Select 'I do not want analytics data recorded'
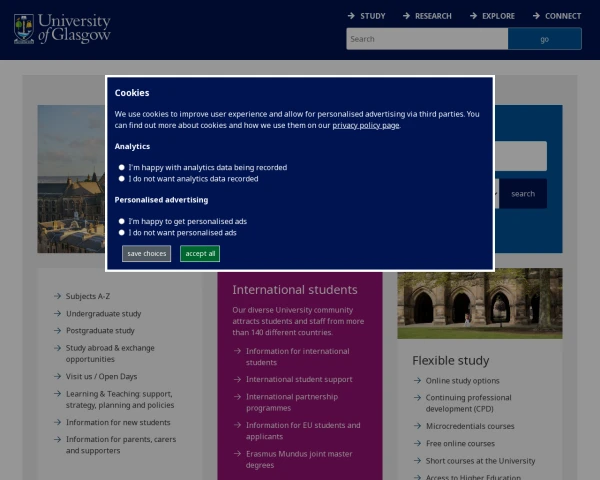Viewport: 600px width, 480px height. click(122, 179)
